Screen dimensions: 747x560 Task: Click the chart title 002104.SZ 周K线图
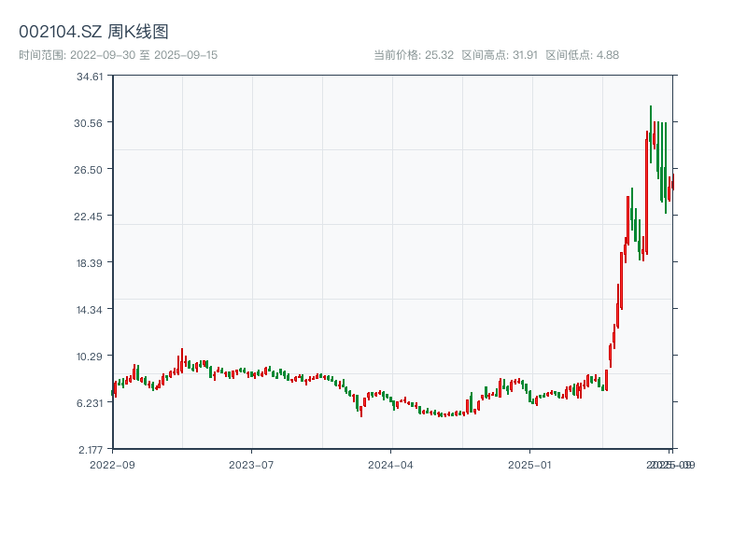coord(93,32)
